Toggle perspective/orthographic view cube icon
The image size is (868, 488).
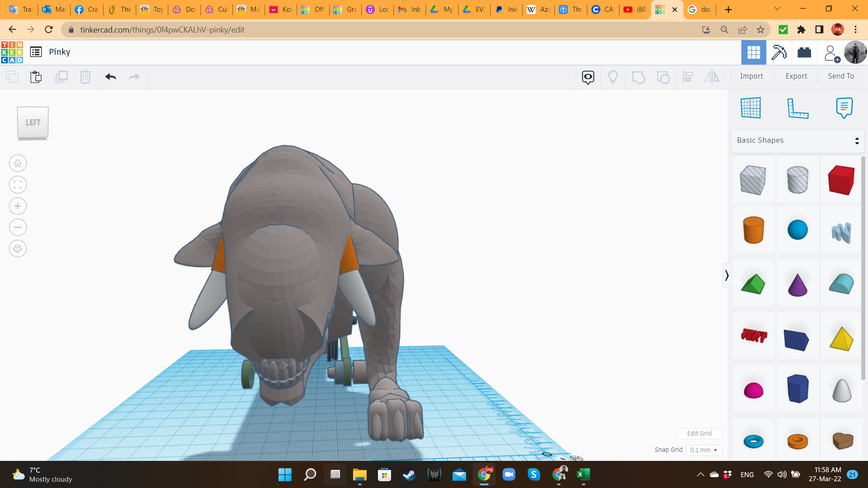pyautogui.click(x=18, y=249)
